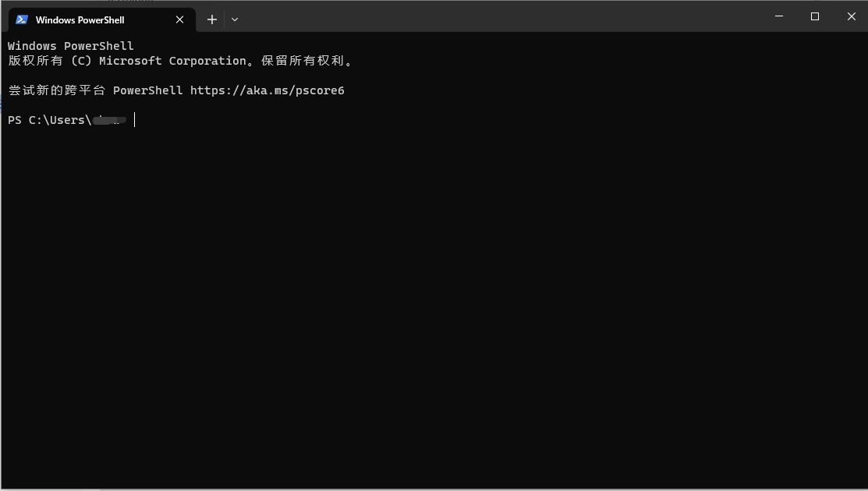This screenshot has height=491, width=868.
Task: Select the Windows PowerShell tab
Action: click(102, 20)
